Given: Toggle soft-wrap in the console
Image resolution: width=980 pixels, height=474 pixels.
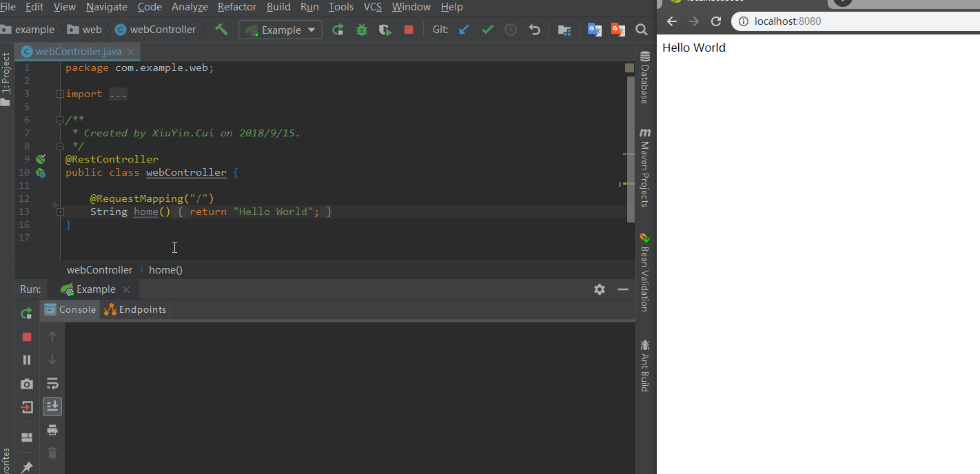Looking at the screenshot, I should click(52, 384).
